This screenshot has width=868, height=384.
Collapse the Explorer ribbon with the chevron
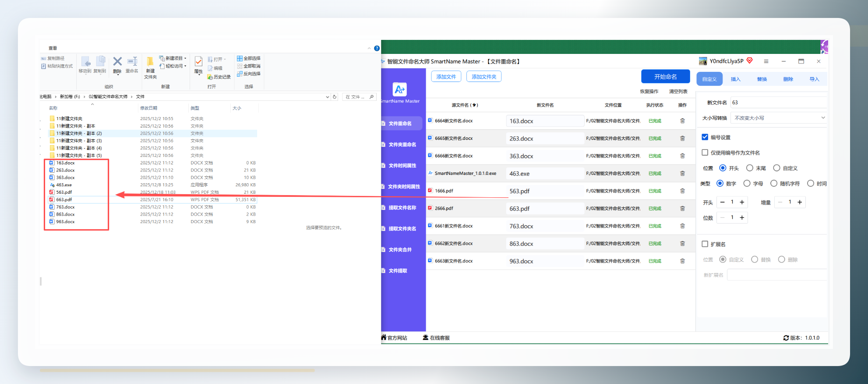click(369, 48)
